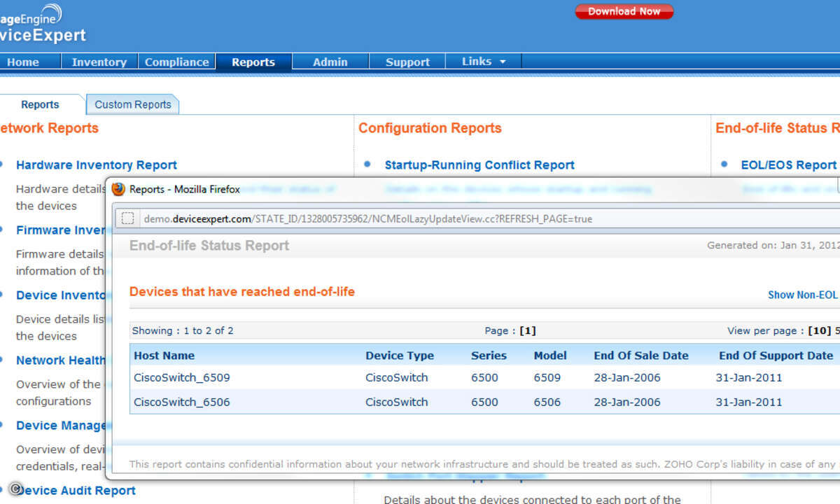Sort by Device Type column header
Image resolution: width=840 pixels, height=504 pixels.
pos(400,356)
